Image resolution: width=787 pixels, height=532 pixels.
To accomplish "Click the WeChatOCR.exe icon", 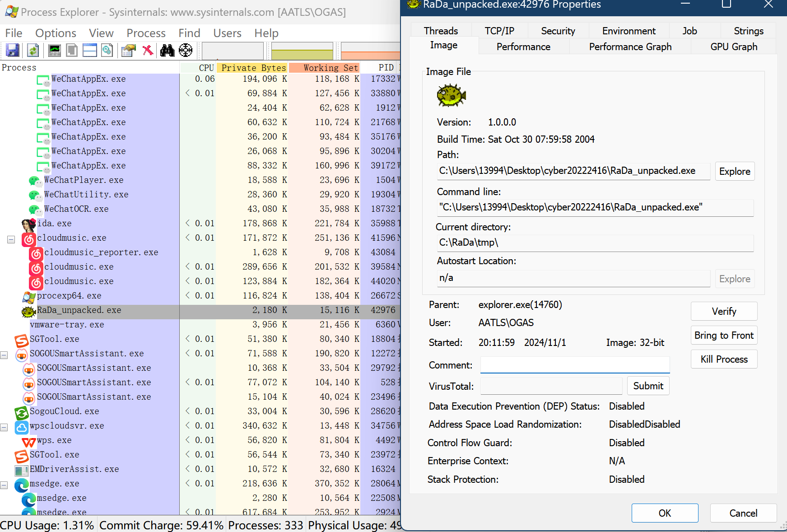I will pos(35,210).
